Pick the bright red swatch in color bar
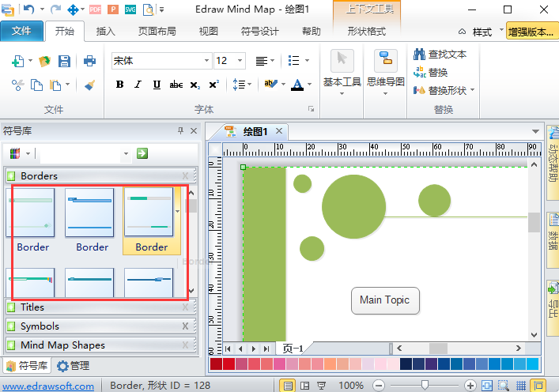 217,364
